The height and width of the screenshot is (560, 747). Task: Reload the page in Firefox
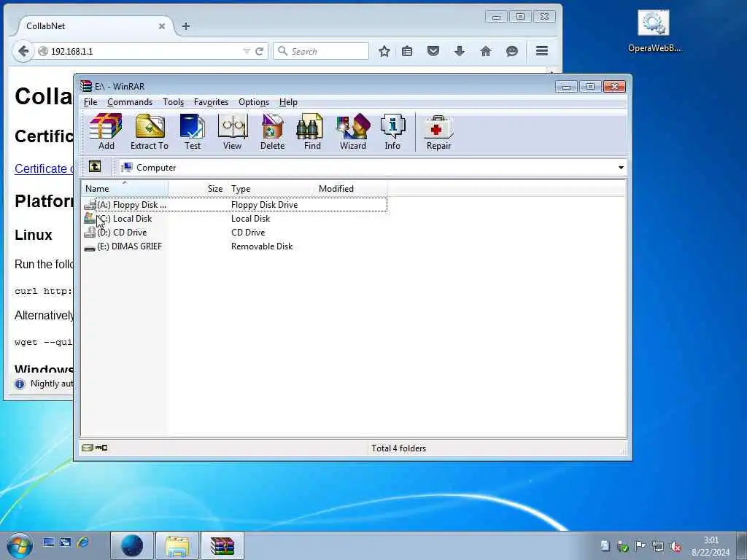coord(260,51)
